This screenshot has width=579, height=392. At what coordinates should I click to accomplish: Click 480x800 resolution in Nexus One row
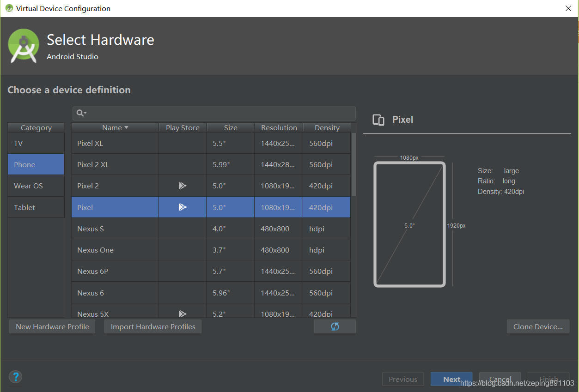(279, 250)
